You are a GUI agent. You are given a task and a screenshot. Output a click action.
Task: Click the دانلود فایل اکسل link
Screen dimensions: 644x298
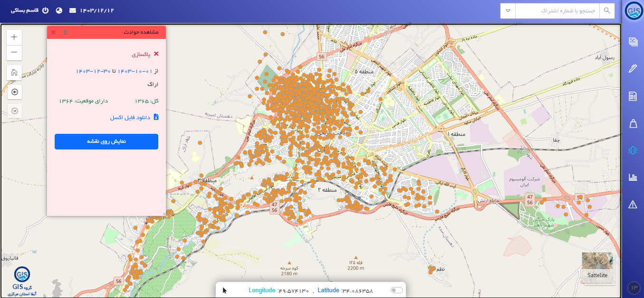pyautogui.click(x=130, y=117)
